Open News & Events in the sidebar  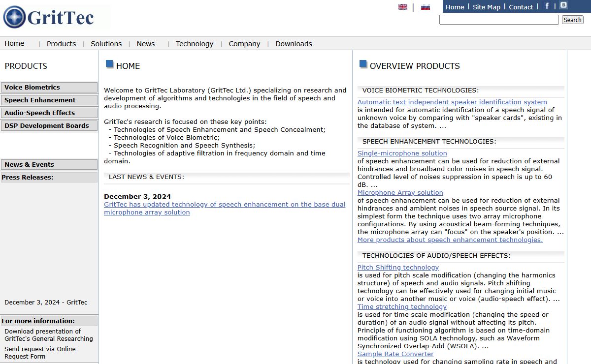click(x=49, y=165)
